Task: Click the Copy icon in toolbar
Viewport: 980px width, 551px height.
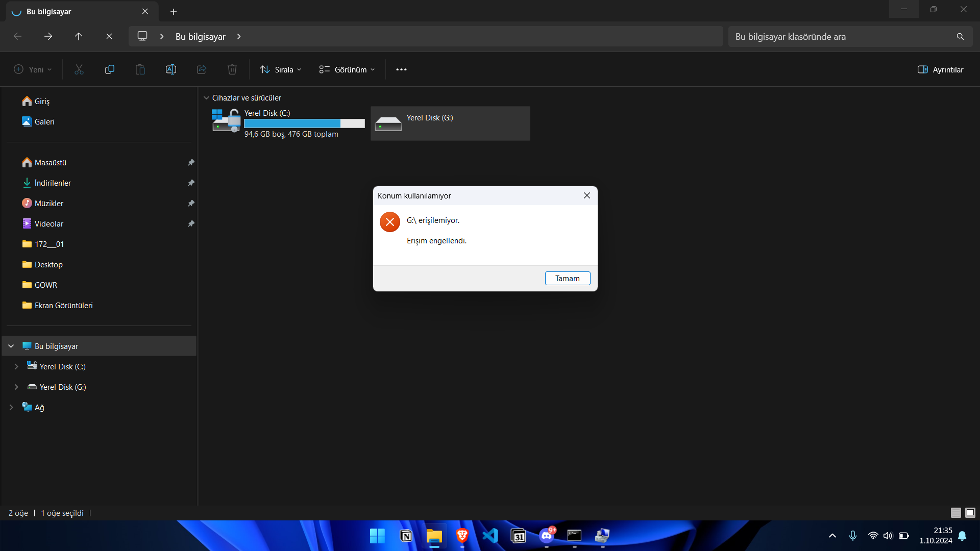Action: click(x=109, y=69)
